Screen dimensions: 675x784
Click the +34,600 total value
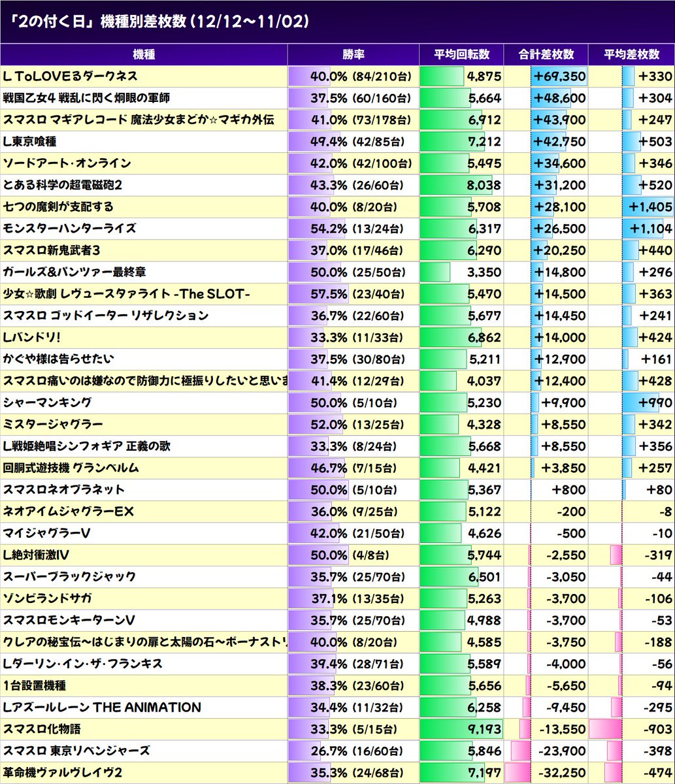click(x=559, y=163)
